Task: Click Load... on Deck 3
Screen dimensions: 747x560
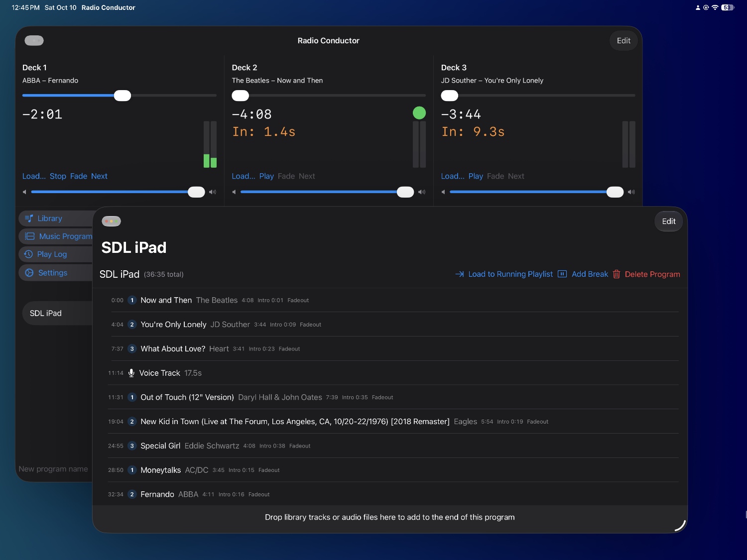Action: click(453, 176)
